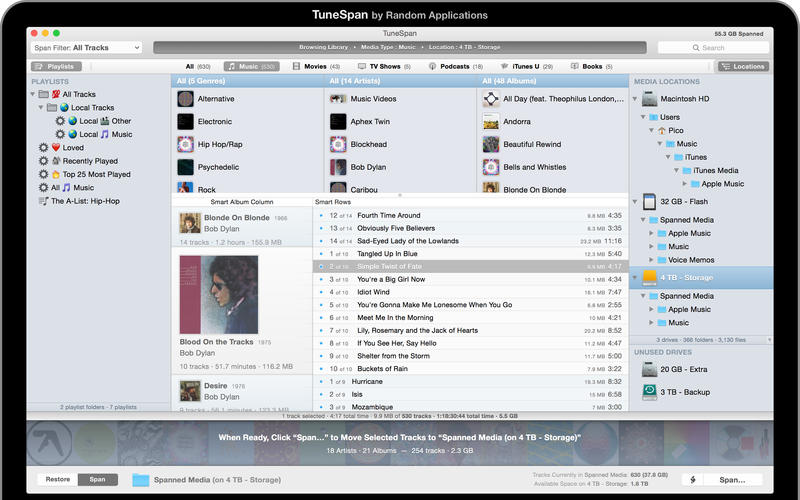Click the Span... button

click(x=732, y=480)
